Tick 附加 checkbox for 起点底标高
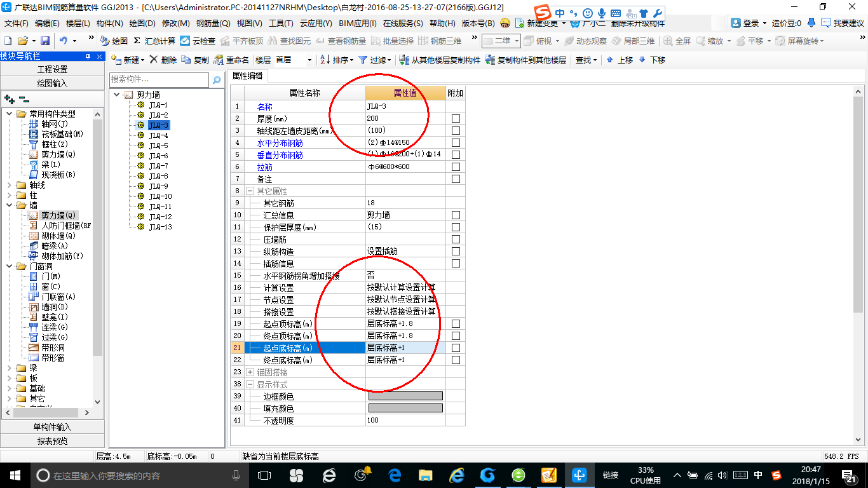 click(x=456, y=348)
